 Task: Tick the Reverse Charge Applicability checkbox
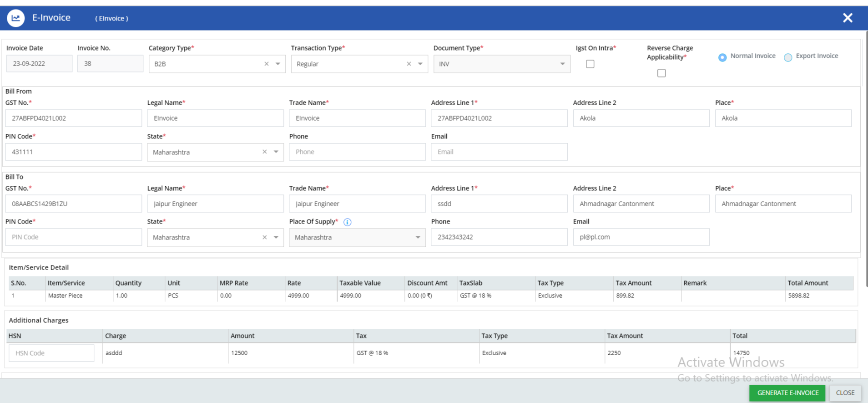click(x=661, y=73)
